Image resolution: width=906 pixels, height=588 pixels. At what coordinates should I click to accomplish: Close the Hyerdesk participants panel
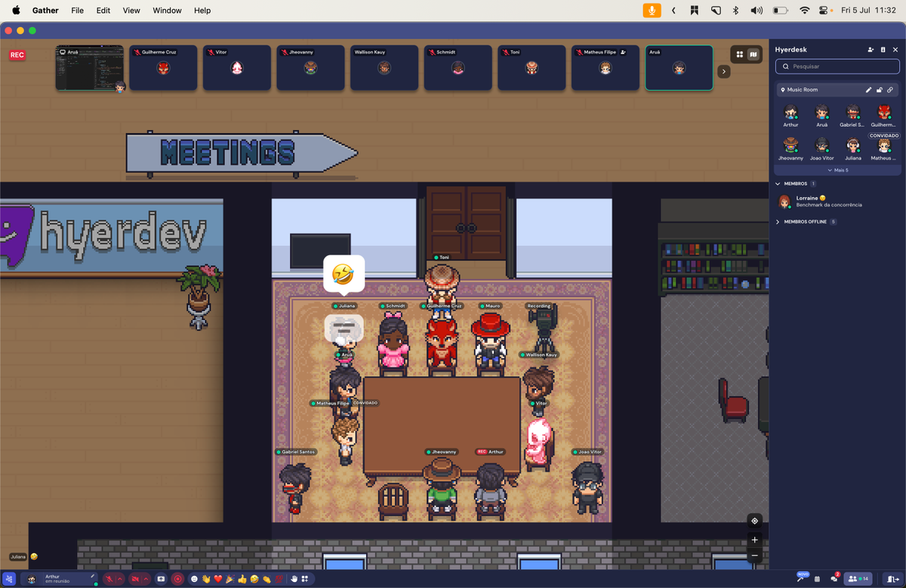point(895,50)
